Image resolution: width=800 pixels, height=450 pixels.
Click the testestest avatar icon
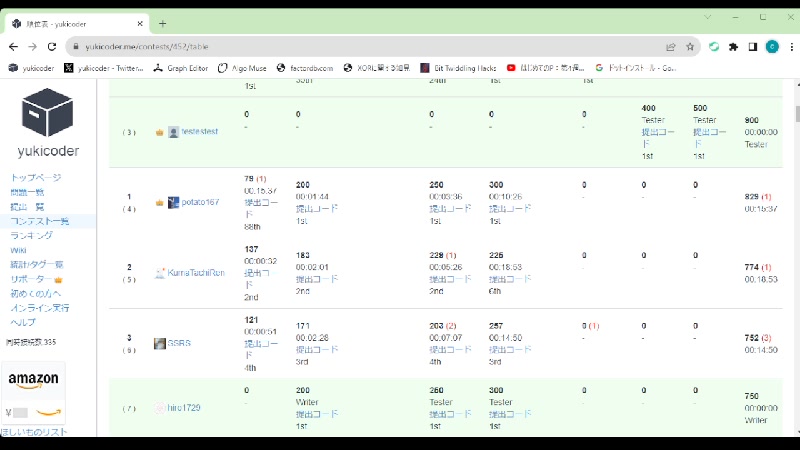point(173,132)
